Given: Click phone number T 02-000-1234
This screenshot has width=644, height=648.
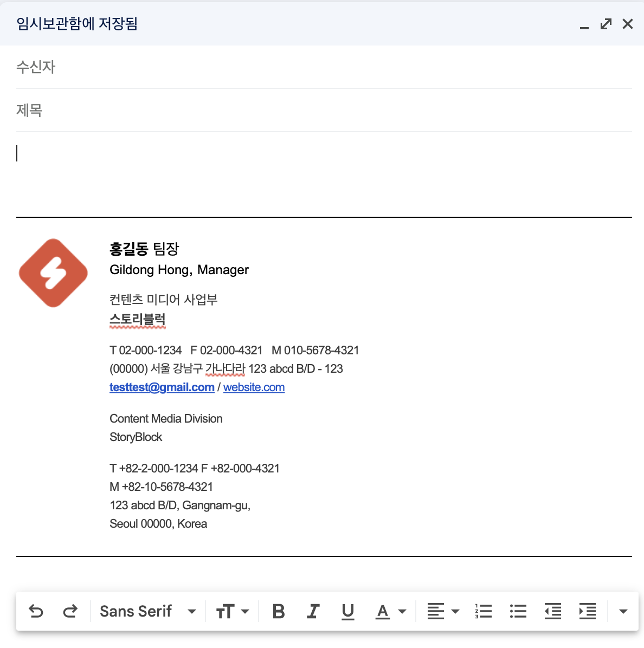Looking at the screenshot, I should tap(145, 351).
